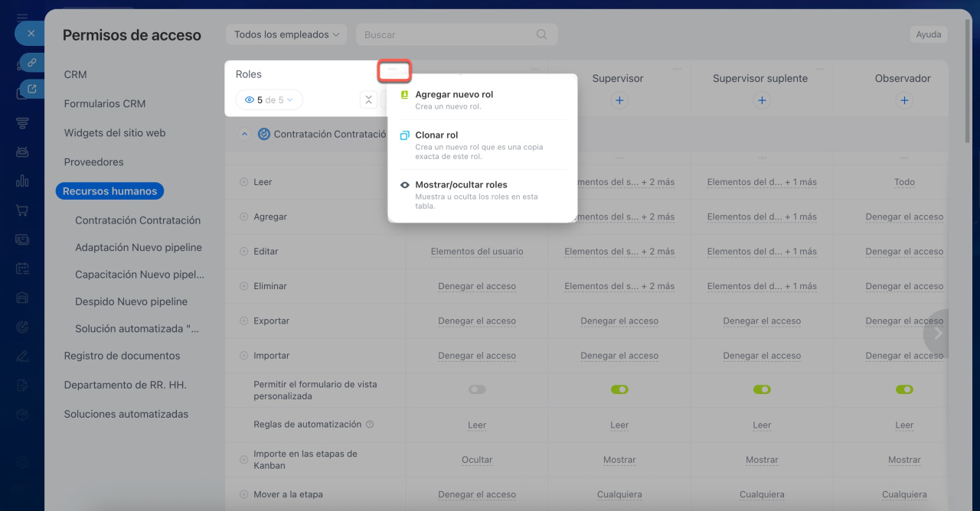Click the Ayuda button
The height and width of the screenshot is (511, 980).
coord(928,34)
